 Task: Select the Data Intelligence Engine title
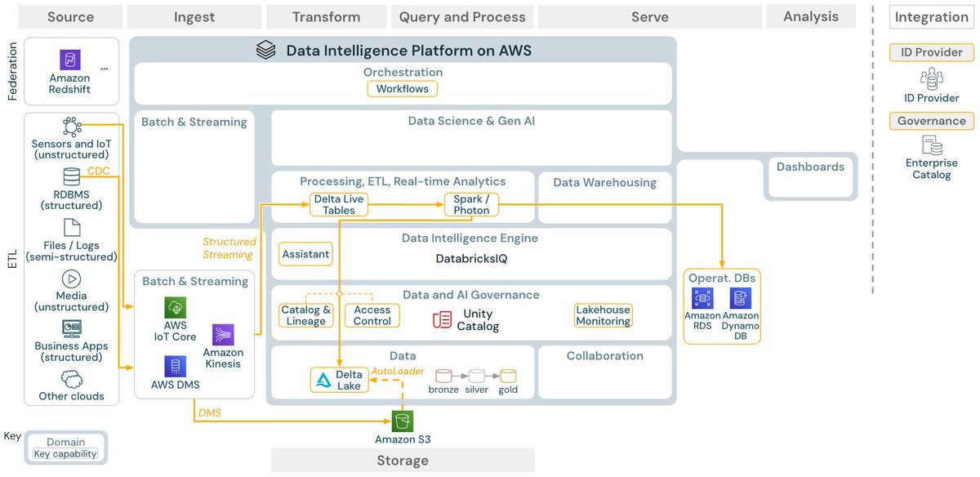tap(470, 238)
